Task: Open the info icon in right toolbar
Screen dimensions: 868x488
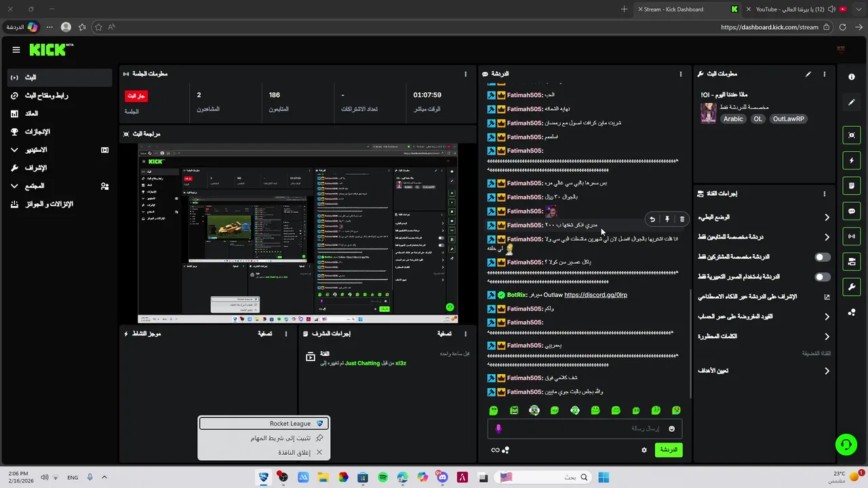Action: [852, 77]
